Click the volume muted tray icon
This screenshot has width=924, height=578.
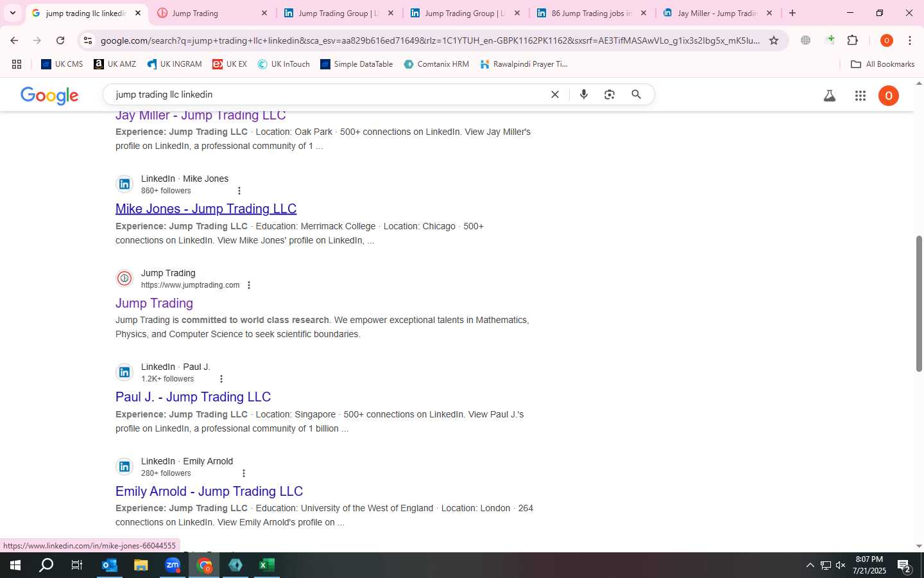click(x=841, y=565)
